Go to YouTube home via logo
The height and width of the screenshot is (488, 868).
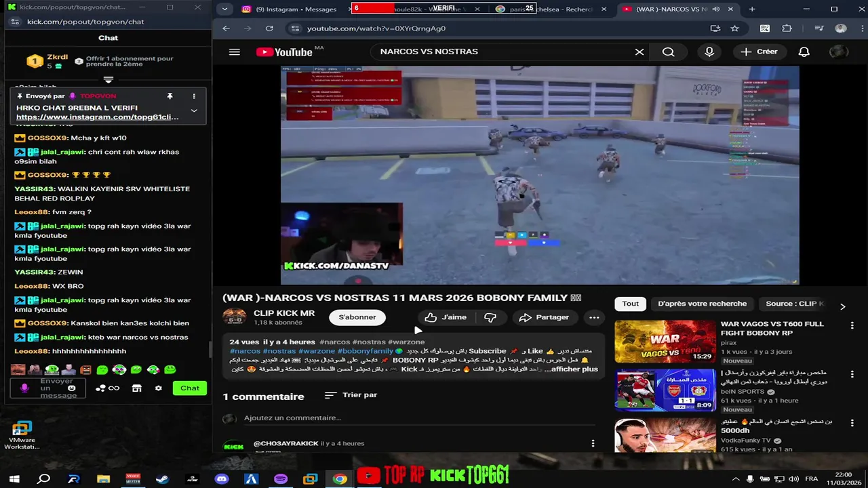click(x=284, y=52)
